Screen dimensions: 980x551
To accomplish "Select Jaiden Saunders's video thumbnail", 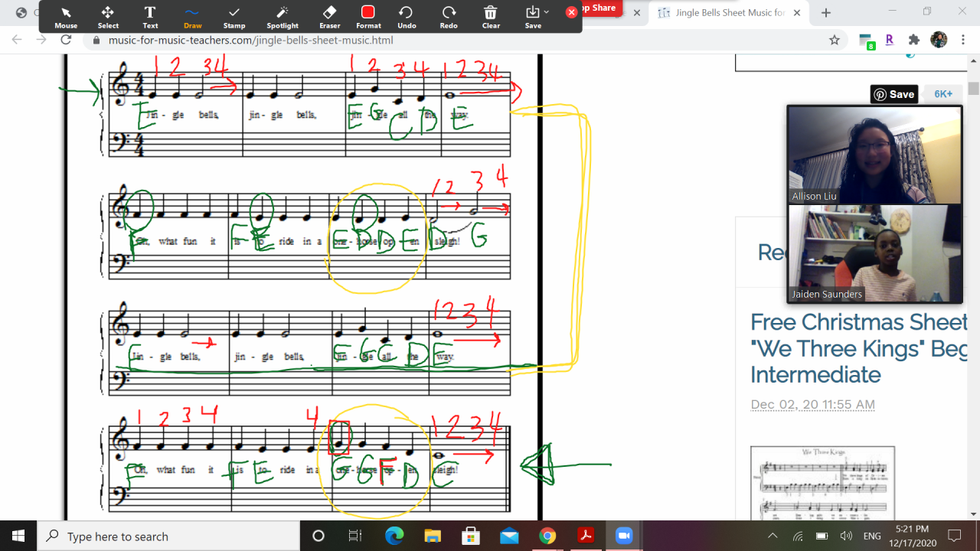I will pyautogui.click(x=874, y=253).
